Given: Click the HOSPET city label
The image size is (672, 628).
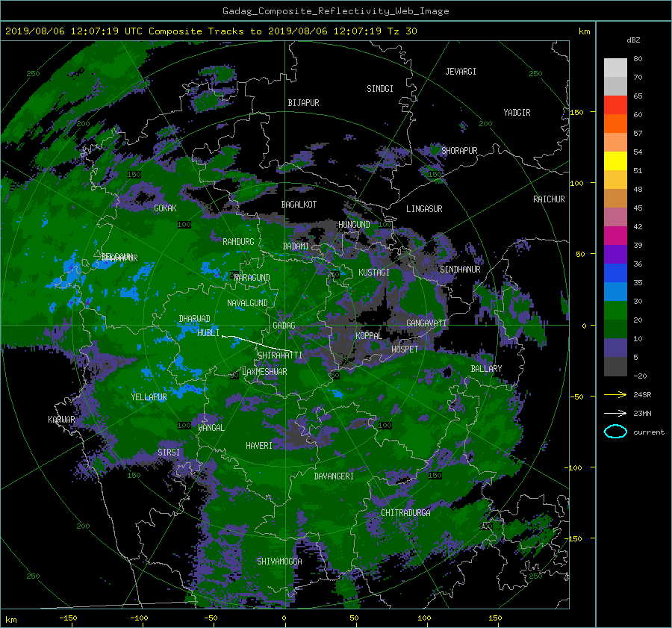Looking at the screenshot, I should point(405,349).
